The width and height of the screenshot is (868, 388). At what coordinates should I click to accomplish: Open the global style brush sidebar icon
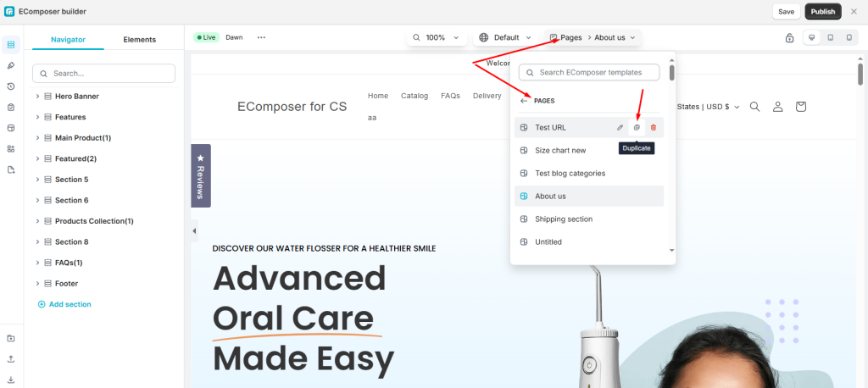coord(11,65)
